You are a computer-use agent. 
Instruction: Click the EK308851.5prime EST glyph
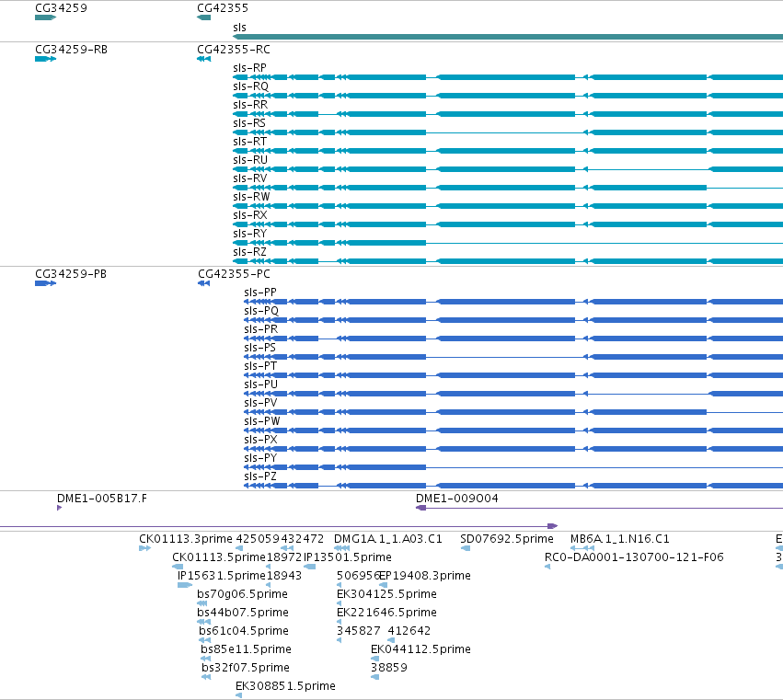[238, 695]
